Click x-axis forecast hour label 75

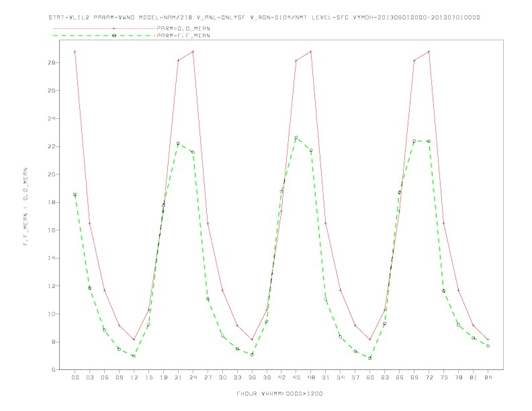click(x=444, y=377)
